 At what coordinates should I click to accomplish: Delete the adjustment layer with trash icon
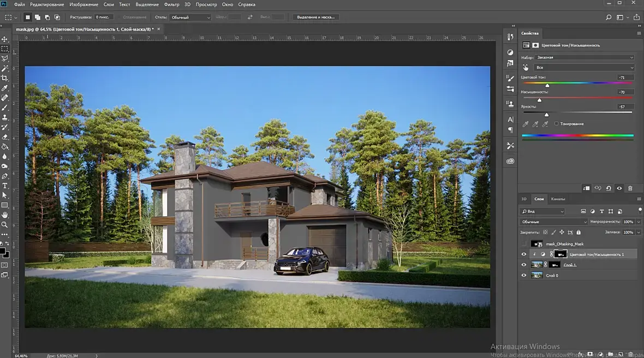pyautogui.click(x=630, y=188)
